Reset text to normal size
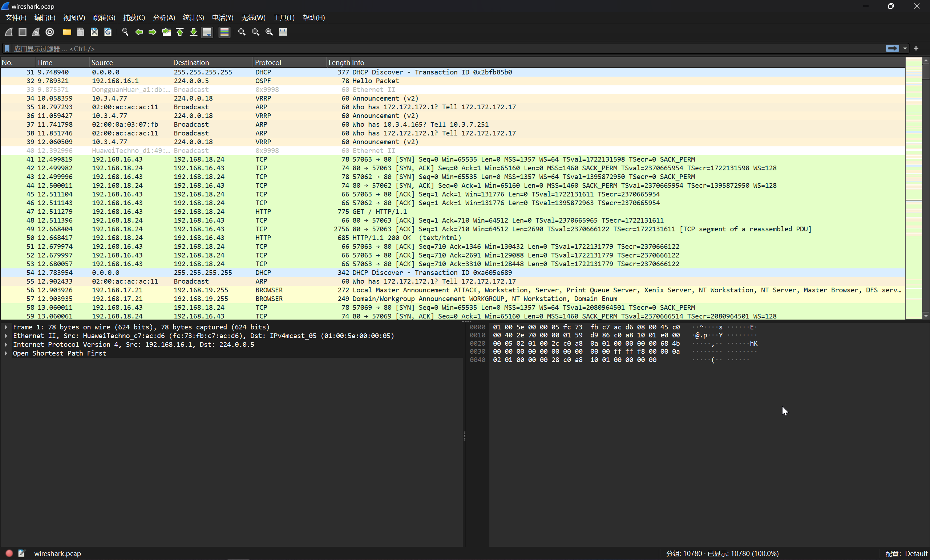 pos(269,32)
